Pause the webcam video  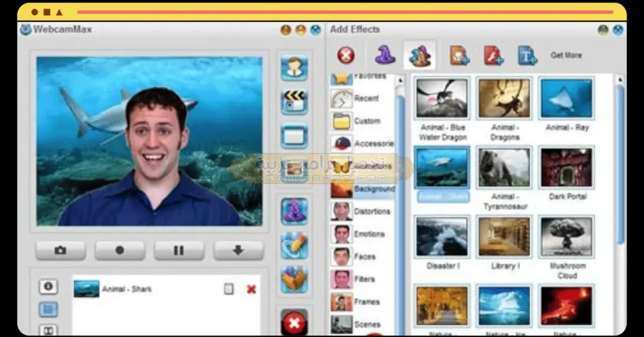(x=179, y=250)
